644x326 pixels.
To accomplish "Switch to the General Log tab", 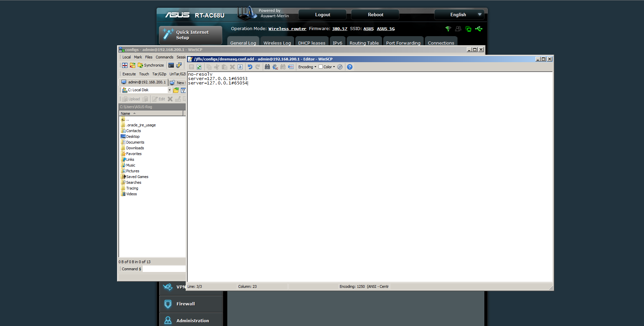I will point(243,42).
